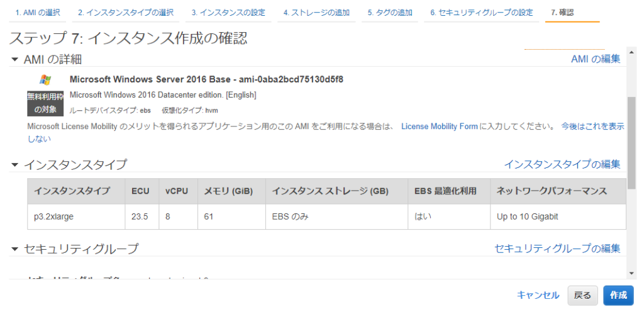Collapse the AMI の詳細 section

(15, 60)
